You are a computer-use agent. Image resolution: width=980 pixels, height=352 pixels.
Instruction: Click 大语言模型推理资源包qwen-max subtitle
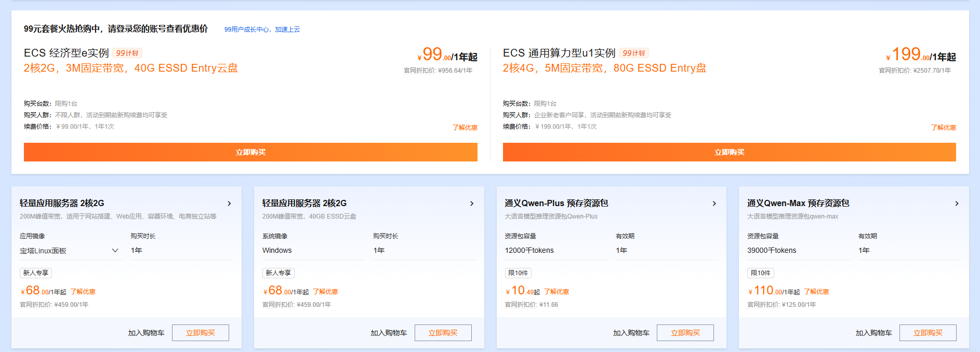[x=793, y=216]
